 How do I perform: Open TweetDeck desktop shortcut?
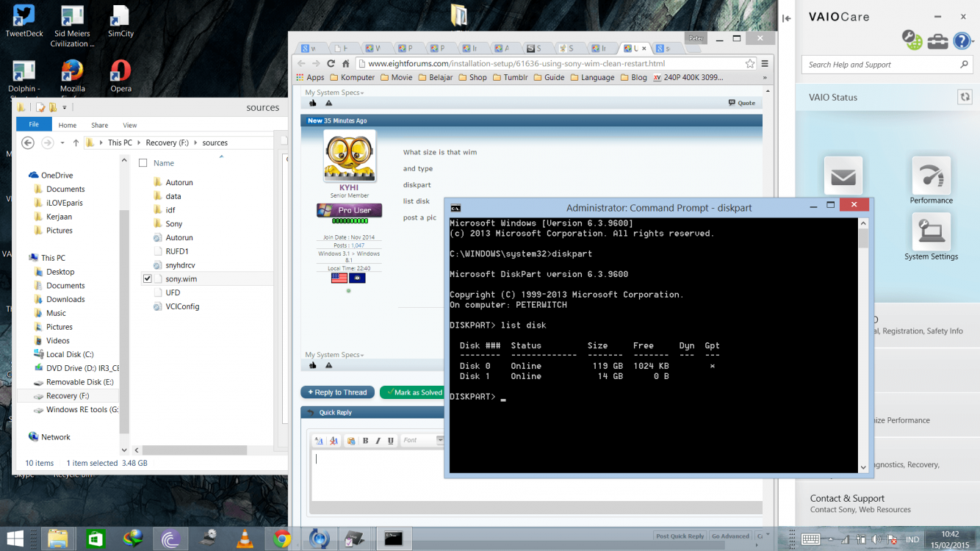24,22
